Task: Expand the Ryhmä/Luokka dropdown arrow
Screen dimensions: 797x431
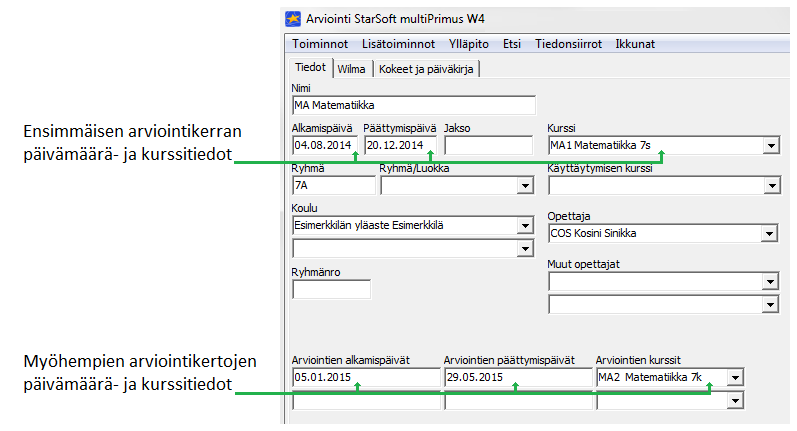Action: 525,186
